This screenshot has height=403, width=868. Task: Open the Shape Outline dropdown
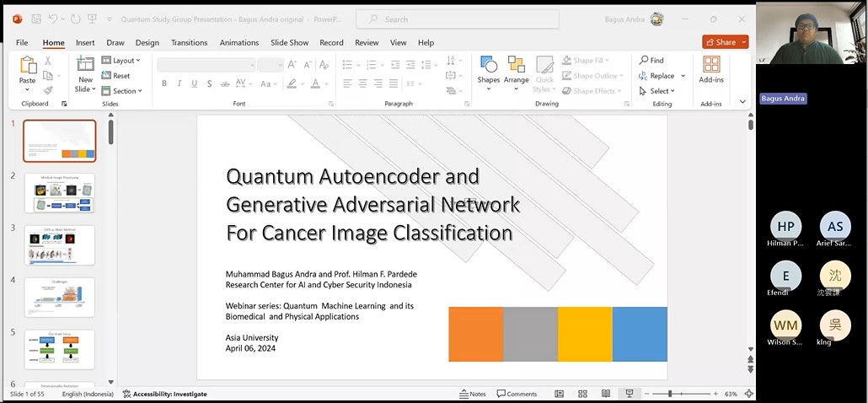click(592, 76)
